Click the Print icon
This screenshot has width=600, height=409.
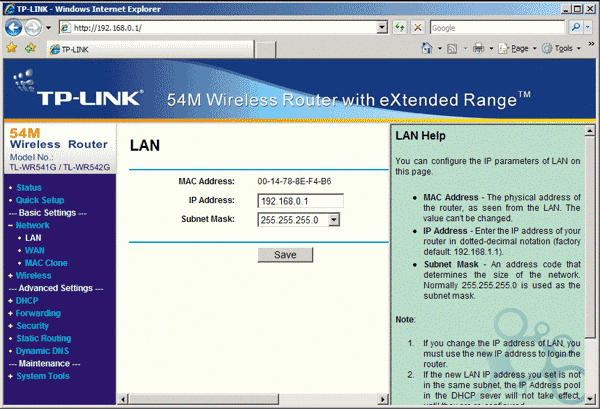[478, 48]
